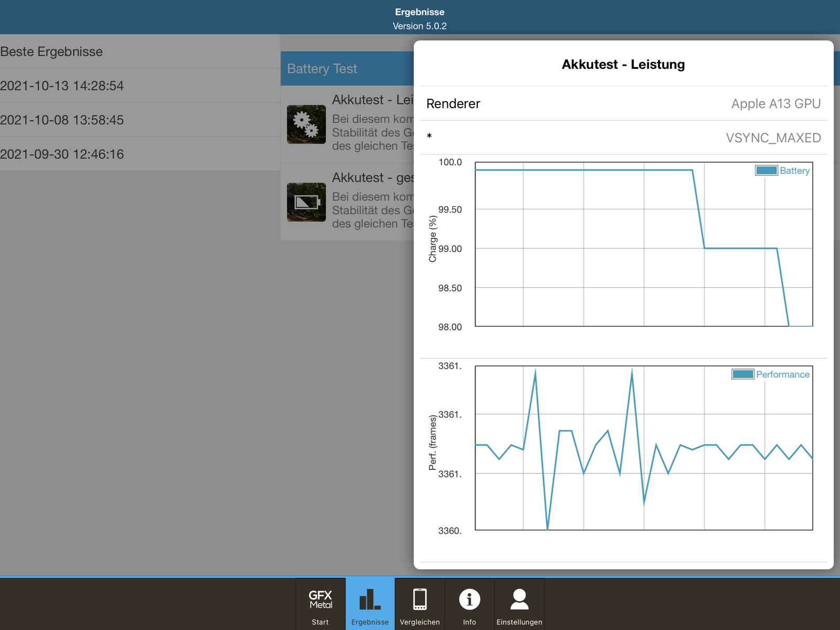Click the 3360. performance axis value
This screenshot has width=840, height=630.
450,531
